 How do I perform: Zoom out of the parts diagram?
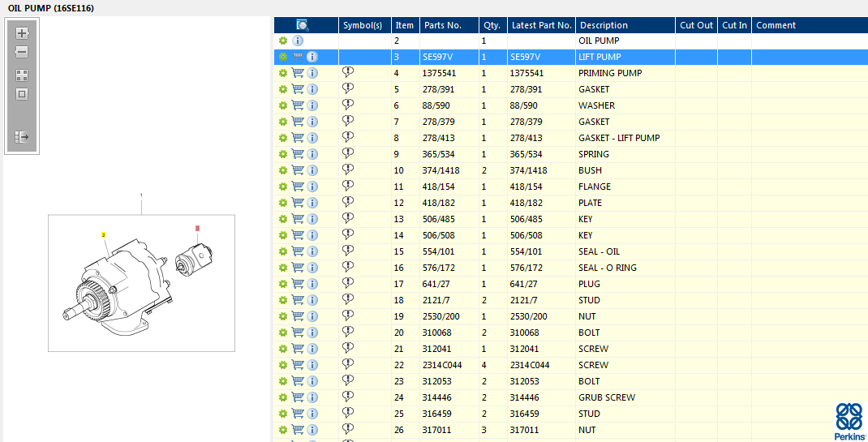tap(22, 52)
